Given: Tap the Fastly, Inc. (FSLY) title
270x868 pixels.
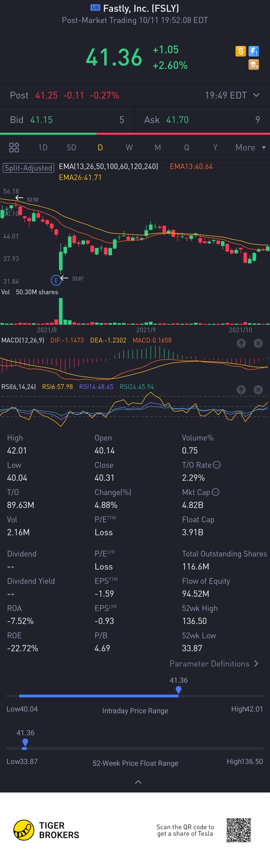Looking at the screenshot, I should (141, 8).
